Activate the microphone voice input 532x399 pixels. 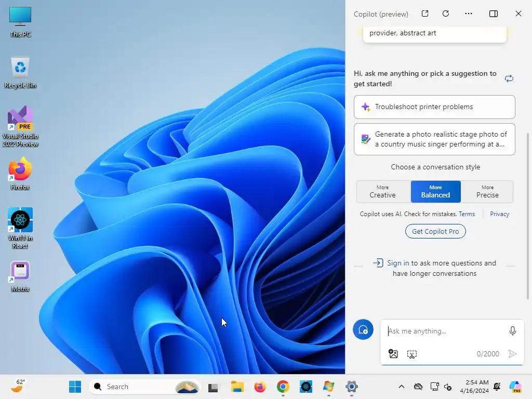tap(512, 331)
